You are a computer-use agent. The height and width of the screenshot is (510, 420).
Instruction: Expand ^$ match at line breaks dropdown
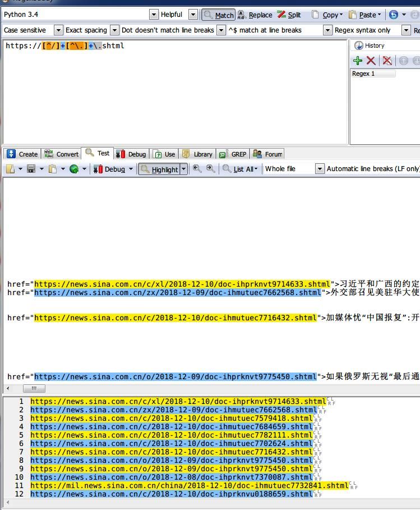[x=327, y=30]
